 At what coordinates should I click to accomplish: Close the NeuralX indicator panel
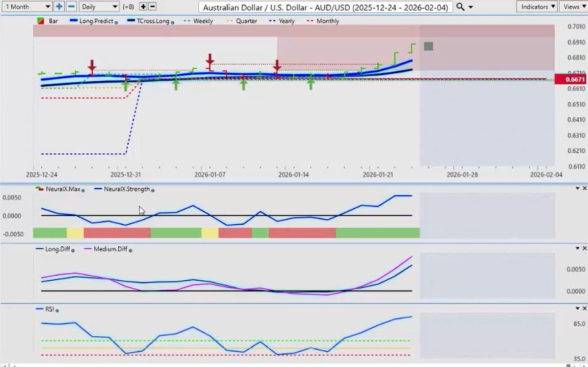(584, 188)
